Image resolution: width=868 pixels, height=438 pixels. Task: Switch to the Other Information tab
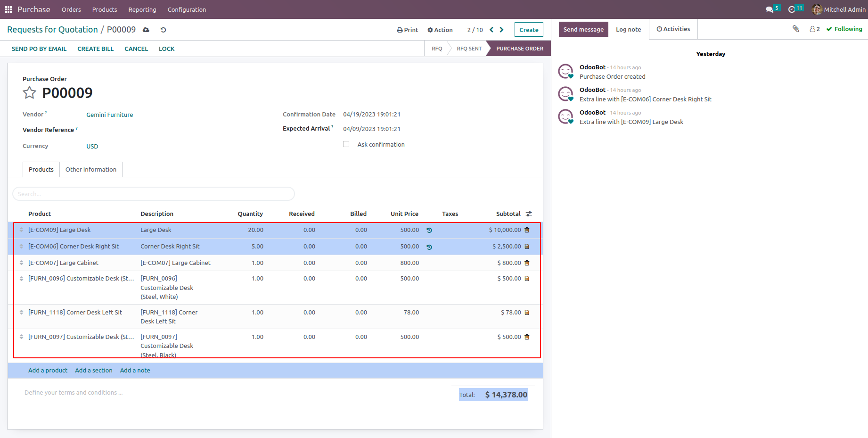91,170
